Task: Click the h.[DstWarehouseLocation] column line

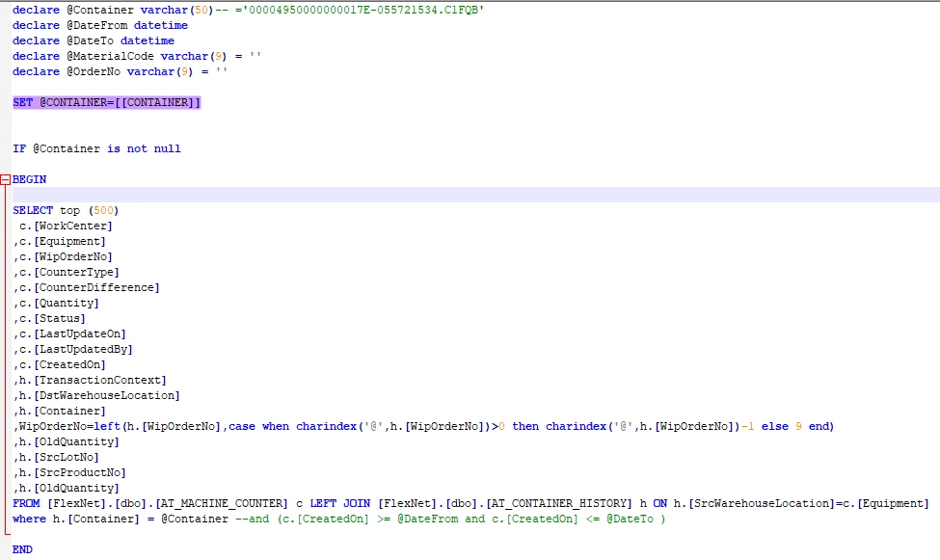Action: coord(96,396)
